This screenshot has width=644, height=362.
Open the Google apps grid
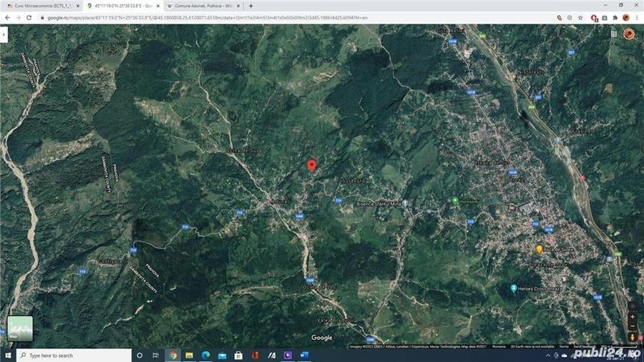[x=614, y=34]
